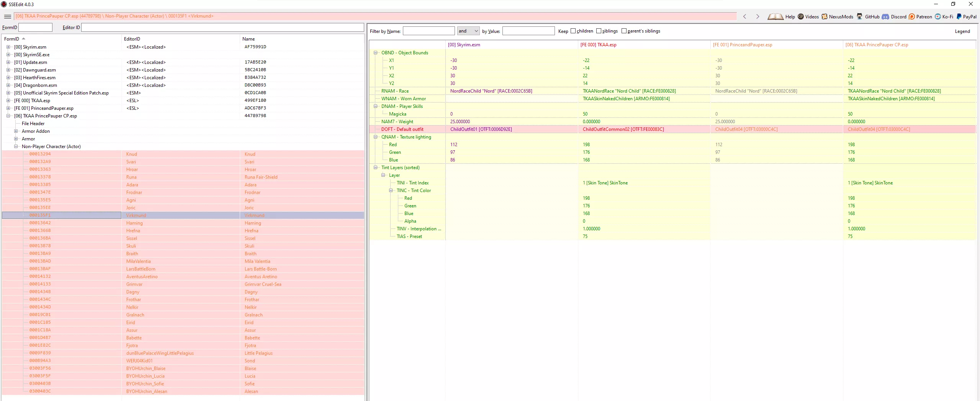The height and width of the screenshot is (401, 980).
Task: Select the AventusAretino record
Action: click(x=183, y=277)
